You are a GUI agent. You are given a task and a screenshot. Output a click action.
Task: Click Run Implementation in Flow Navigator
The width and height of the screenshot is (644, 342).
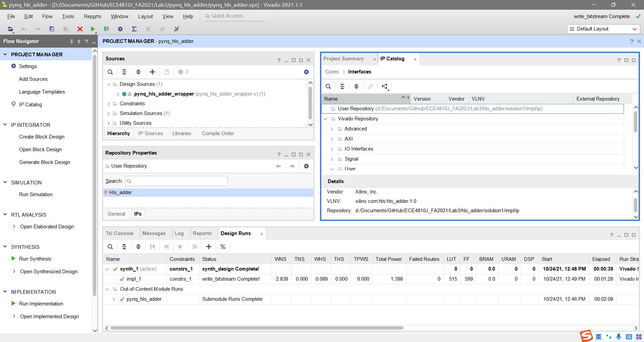pos(41,304)
